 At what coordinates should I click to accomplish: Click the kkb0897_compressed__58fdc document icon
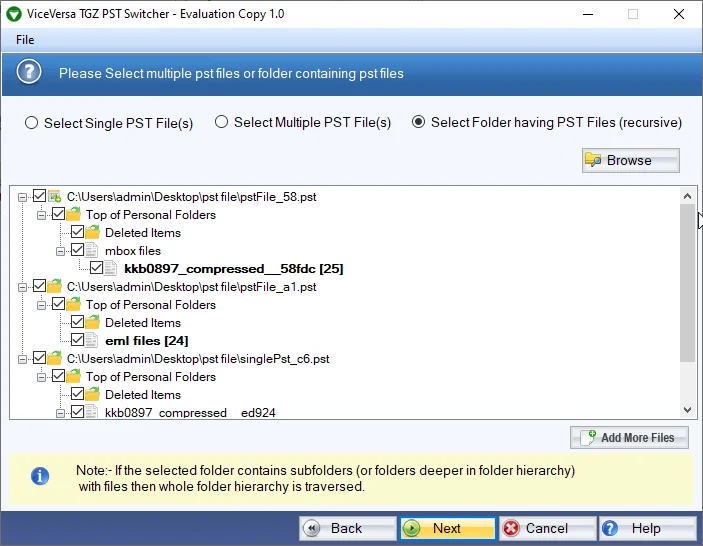click(110, 268)
